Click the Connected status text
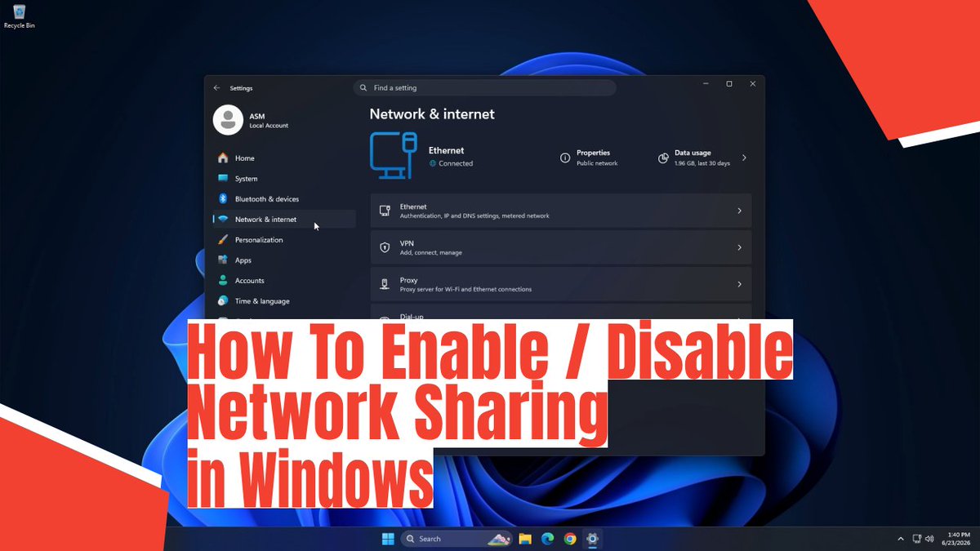Image resolution: width=980 pixels, height=551 pixels. [x=456, y=163]
